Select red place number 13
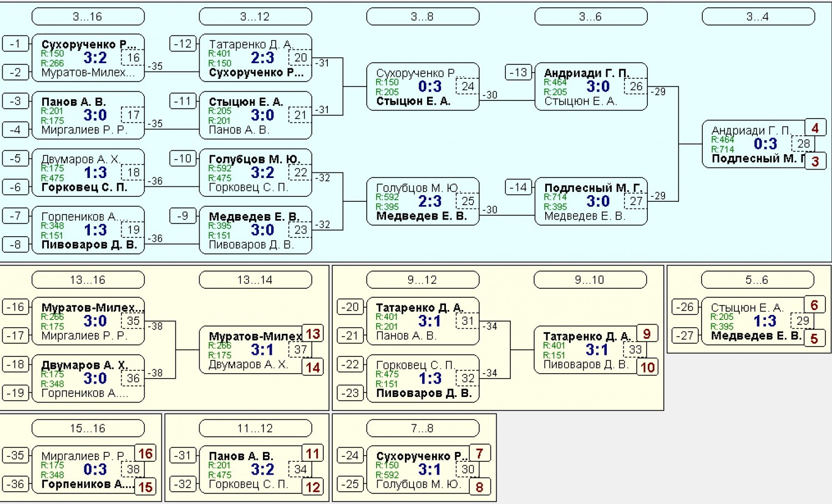 pyautogui.click(x=313, y=334)
